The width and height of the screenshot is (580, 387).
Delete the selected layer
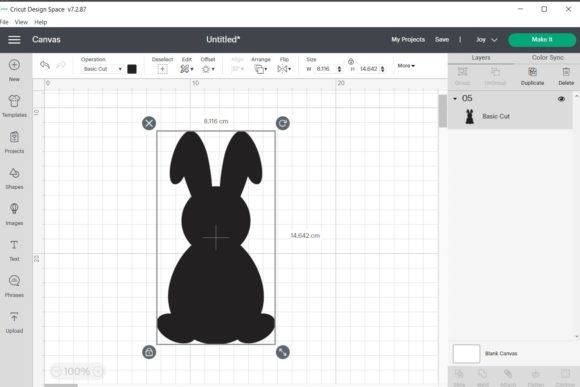pos(566,76)
